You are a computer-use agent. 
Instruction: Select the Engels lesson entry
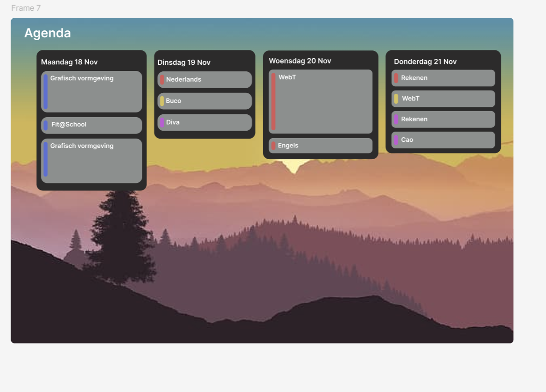[320, 146]
